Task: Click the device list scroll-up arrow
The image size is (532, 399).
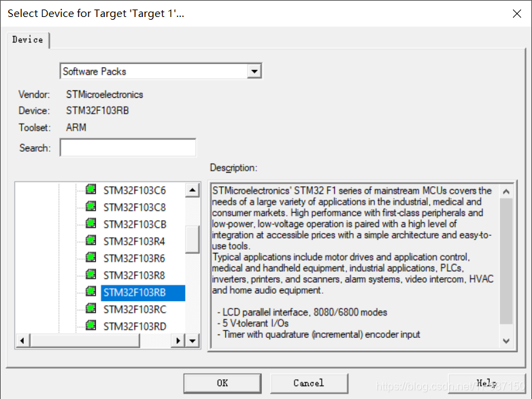Action: (193, 190)
